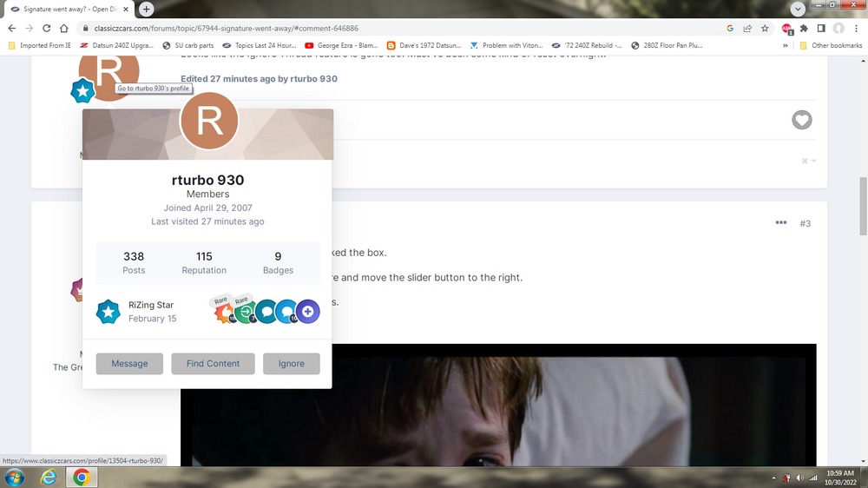Open the Chrome profile avatar
The width and height of the screenshot is (868, 488).
click(x=838, y=29)
